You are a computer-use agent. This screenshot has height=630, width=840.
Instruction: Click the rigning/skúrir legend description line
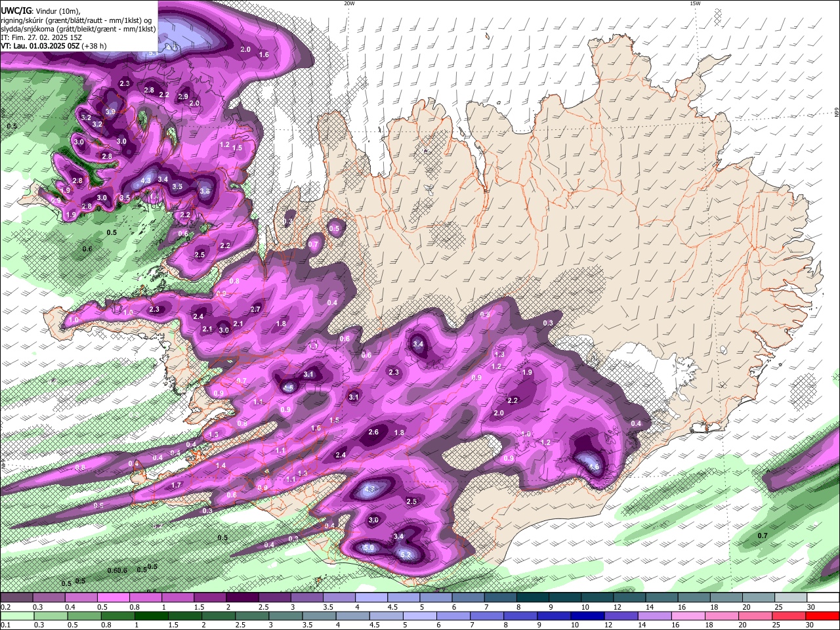coord(76,20)
